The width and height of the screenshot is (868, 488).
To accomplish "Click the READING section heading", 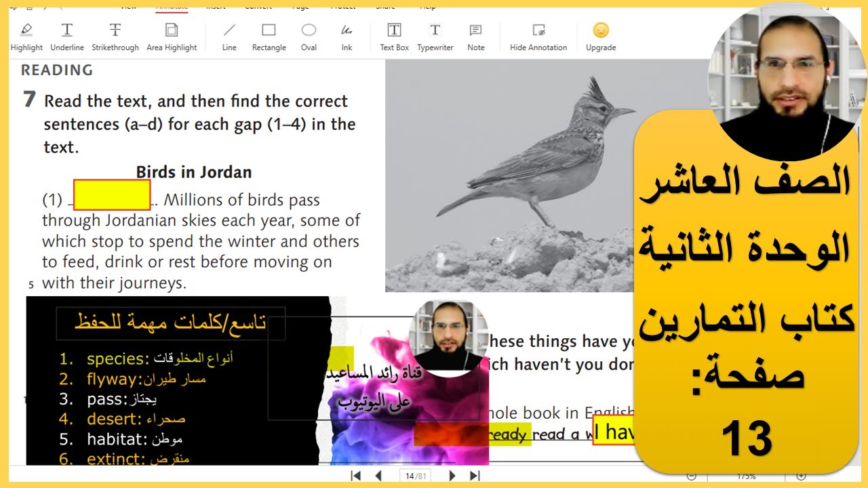I will 57,70.
